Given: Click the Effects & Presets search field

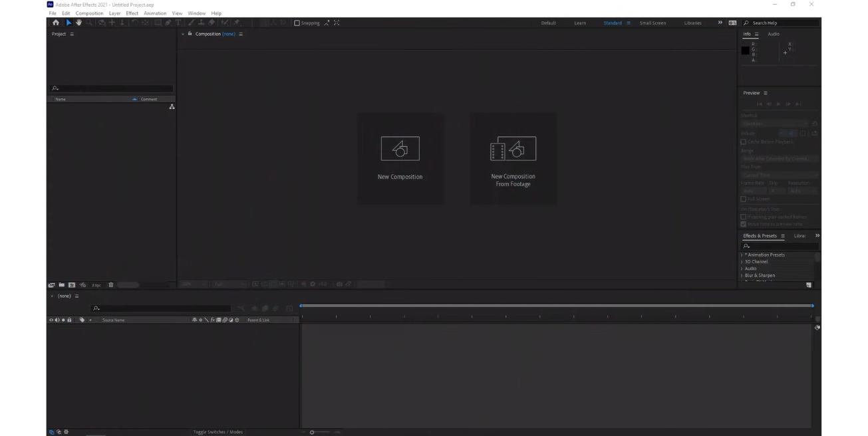Looking at the screenshot, I should (x=778, y=247).
